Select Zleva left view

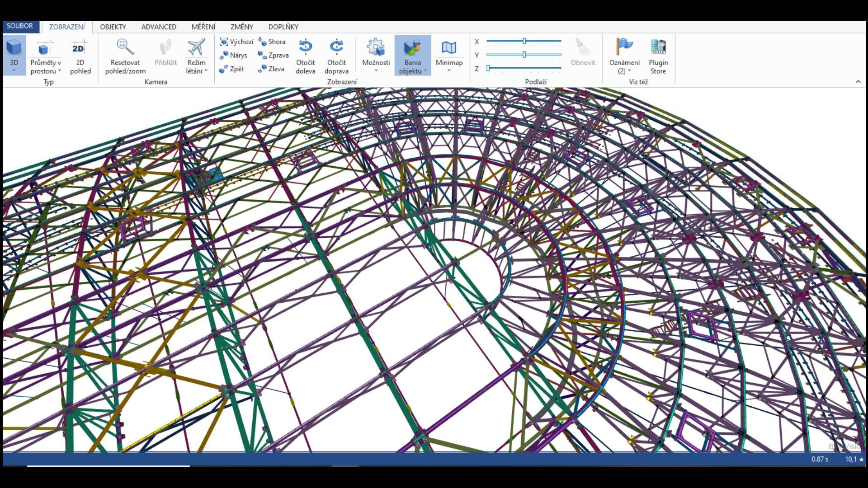(271, 69)
